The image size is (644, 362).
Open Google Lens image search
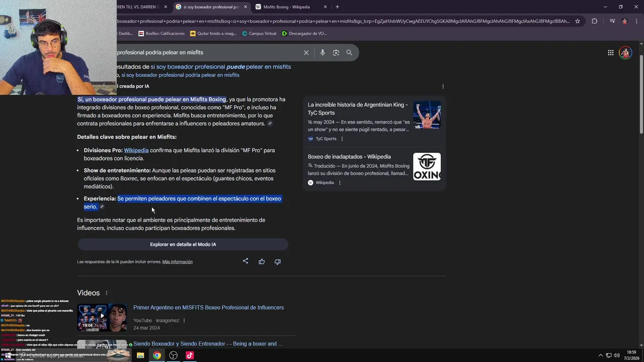[336, 52]
